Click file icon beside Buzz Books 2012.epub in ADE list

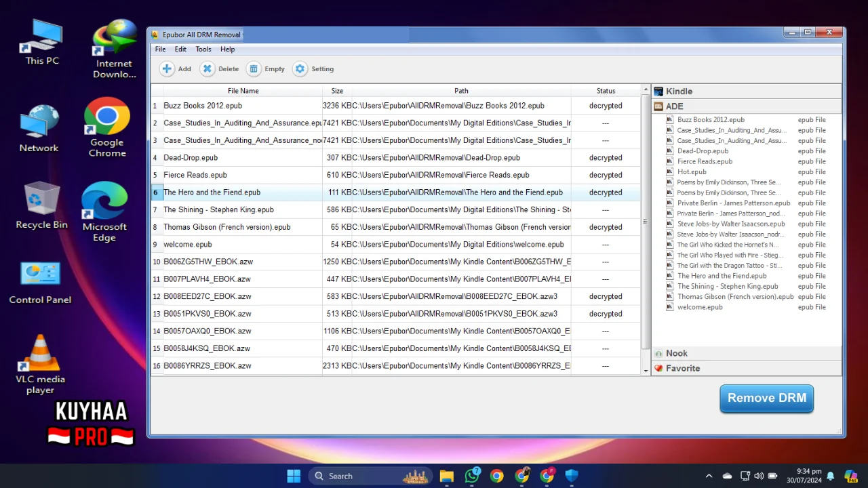(x=670, y=119)
